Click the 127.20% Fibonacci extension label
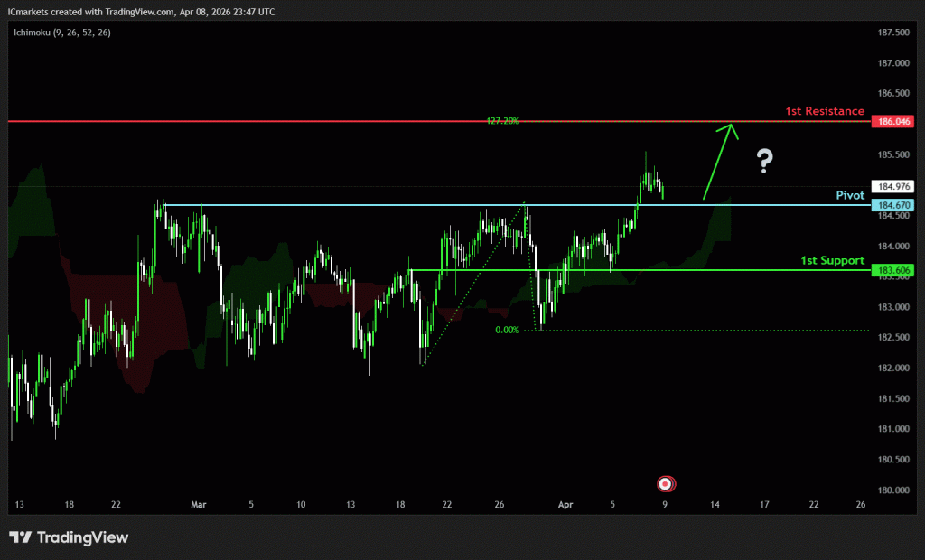This screenshot has width=925, height=560. (x=501, y=120)
